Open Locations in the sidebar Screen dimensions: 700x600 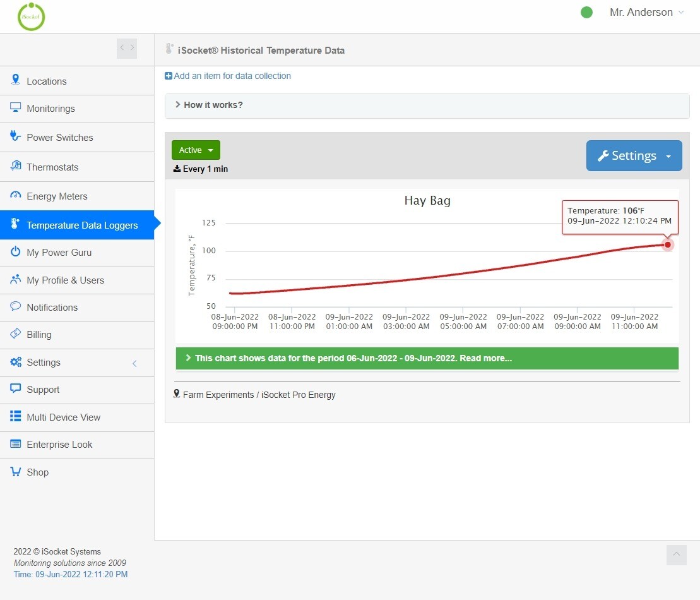[x=77, y=81]
